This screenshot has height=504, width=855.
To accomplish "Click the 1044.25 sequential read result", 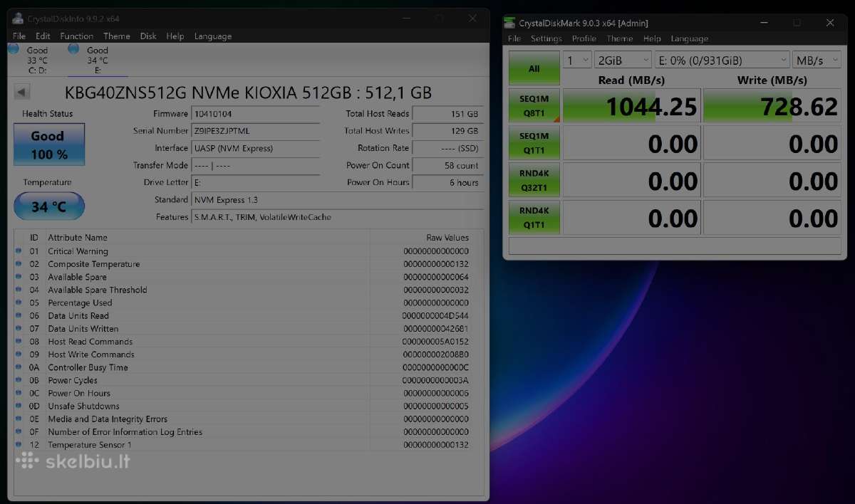I will tap(631, 106).
